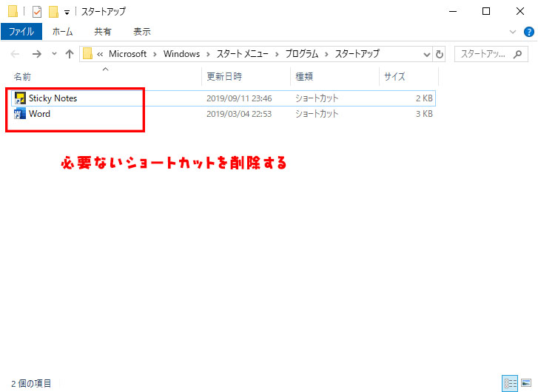Viewport: 538px width, 392px height.
Task: Expand the ribbon with the chevron
Action: pos(513,32)
